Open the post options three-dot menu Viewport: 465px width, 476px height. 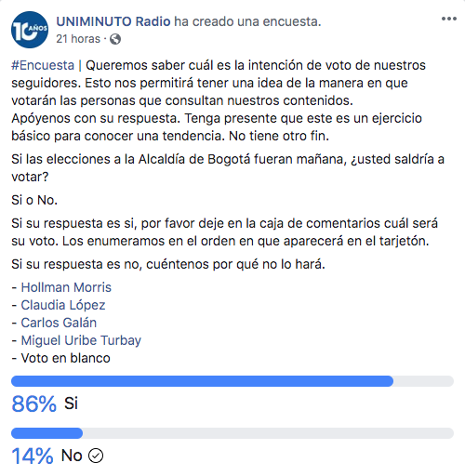point(449,19)
